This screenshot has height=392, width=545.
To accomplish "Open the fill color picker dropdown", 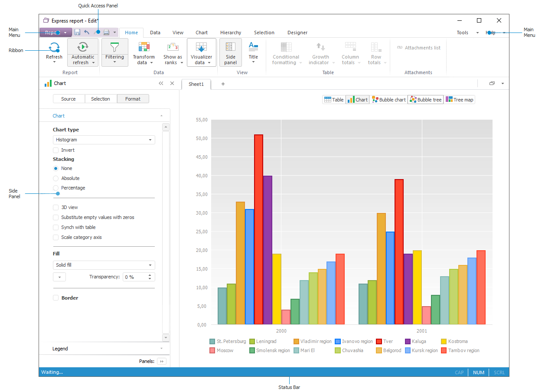I will tap(59, 277).
